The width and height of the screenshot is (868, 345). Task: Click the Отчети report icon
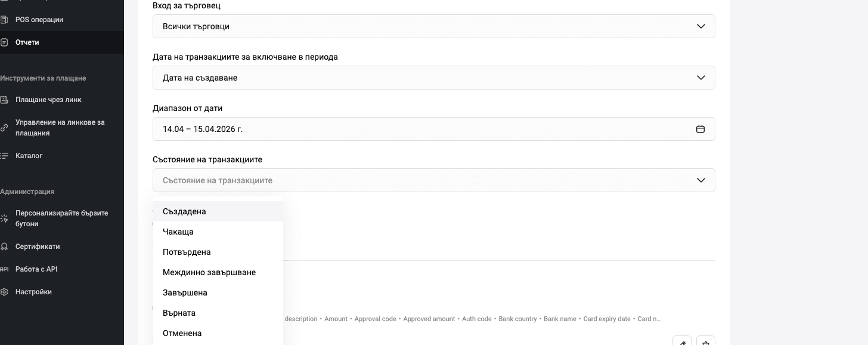(4, 42)
